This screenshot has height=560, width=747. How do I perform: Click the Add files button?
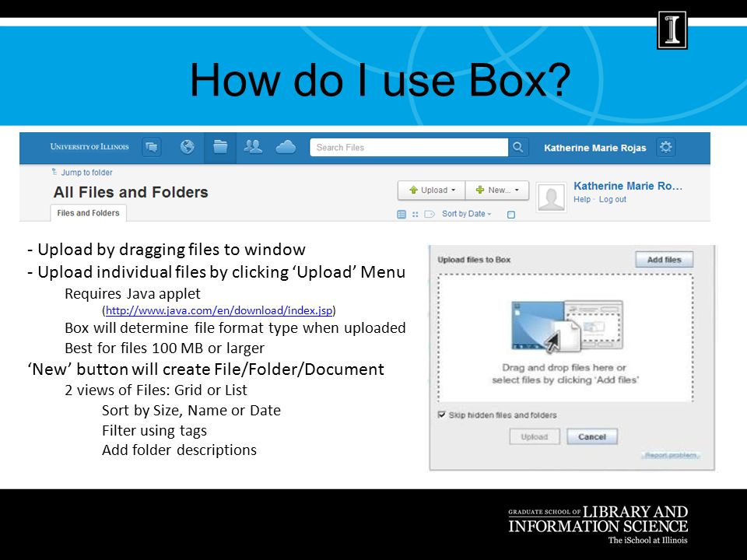[x=664, y=260]
